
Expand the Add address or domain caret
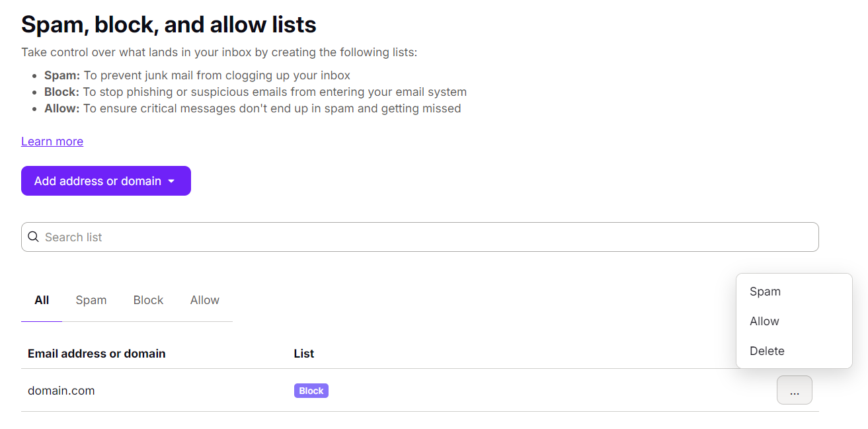172,181
